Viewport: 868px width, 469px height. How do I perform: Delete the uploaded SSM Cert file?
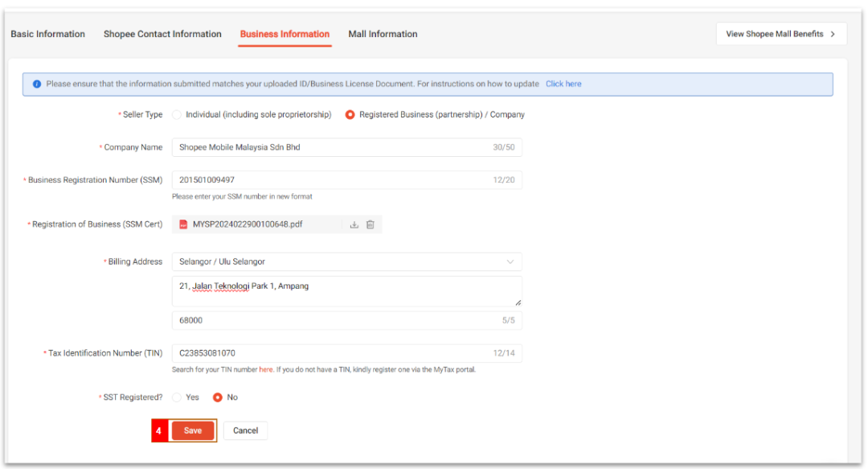pyautogui.click(x=371, y=224)
